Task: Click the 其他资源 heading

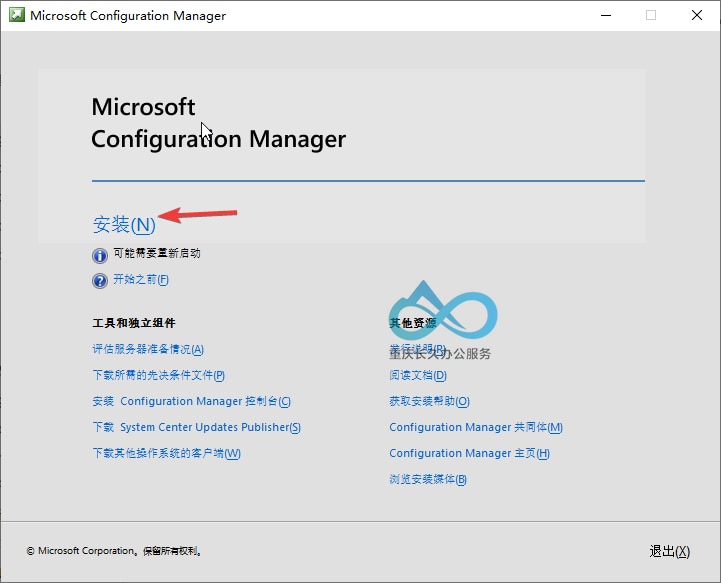Action: coord(412,323)
